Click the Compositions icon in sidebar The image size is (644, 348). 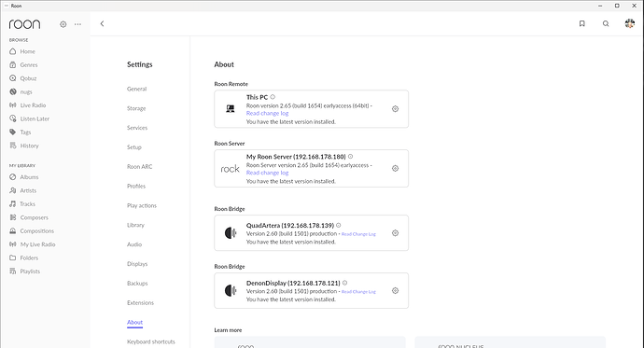[x=13, y=231]
